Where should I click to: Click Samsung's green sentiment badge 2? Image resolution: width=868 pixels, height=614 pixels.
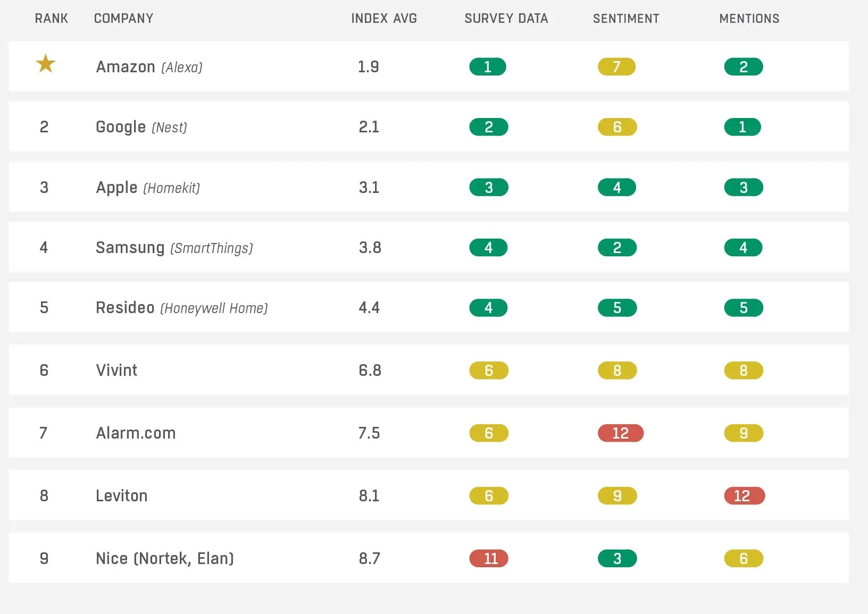(617, 248)
